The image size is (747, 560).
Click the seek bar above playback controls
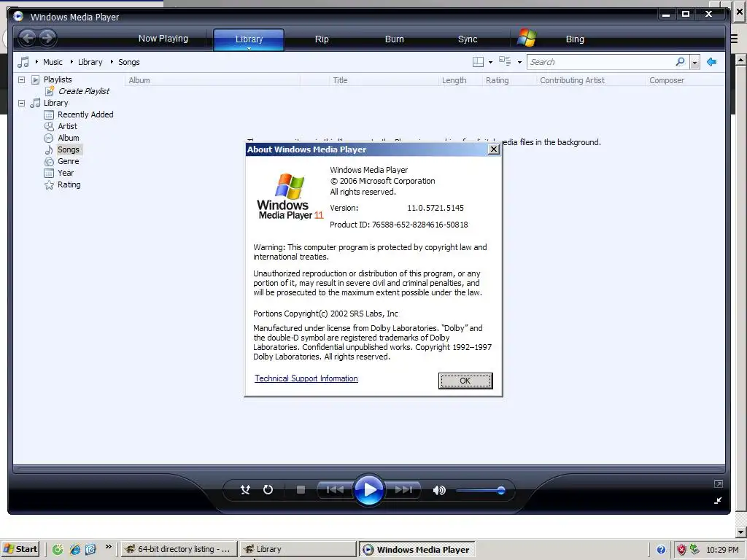368,469
